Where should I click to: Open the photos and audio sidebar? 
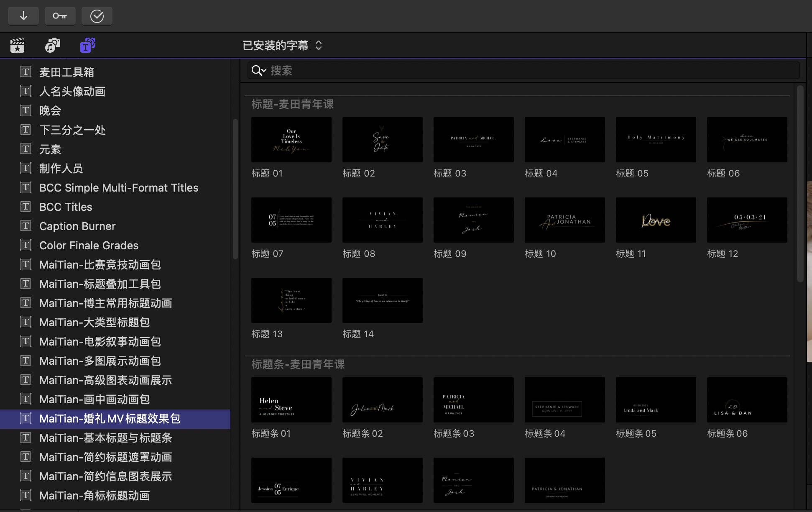coord(52,45)
